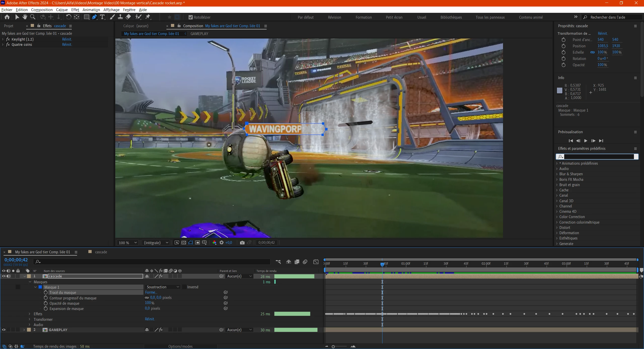Enable the Inversé mask checkbox
Viewport: 644px width, 349px height.
[x=184, y=287]
